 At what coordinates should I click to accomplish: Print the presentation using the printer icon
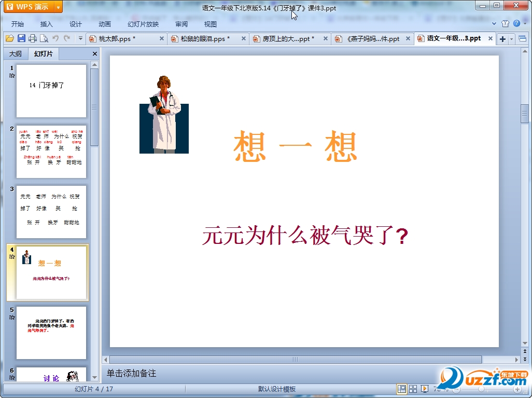(33, 38)
